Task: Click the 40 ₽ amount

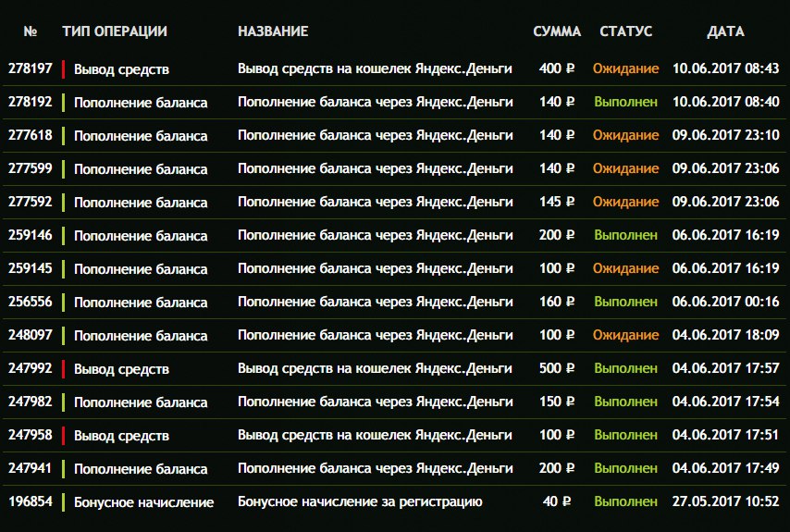Action: pyautogui.click(x=557, y=501)
